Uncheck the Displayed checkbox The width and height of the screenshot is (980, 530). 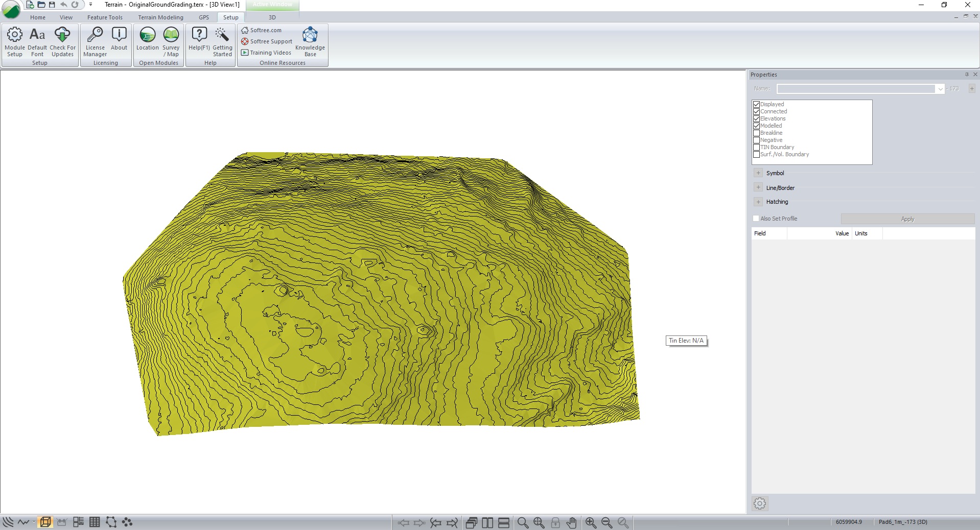[756, 104]
